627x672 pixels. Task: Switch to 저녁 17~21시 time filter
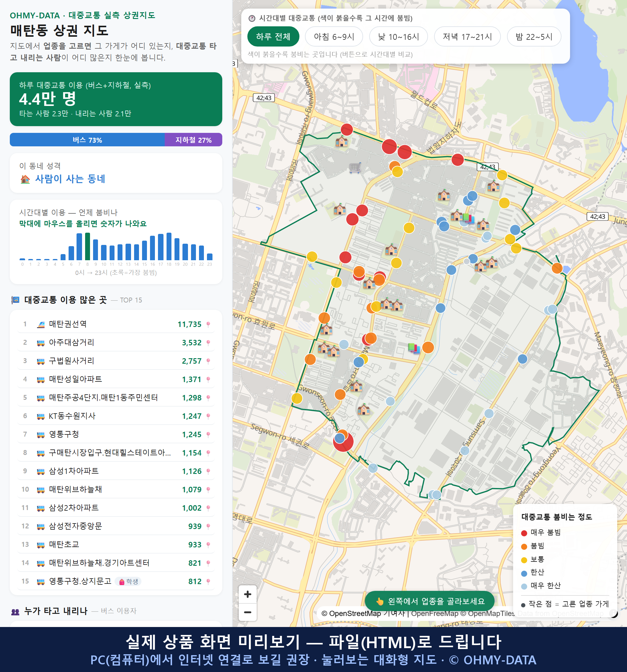[467, 36]
